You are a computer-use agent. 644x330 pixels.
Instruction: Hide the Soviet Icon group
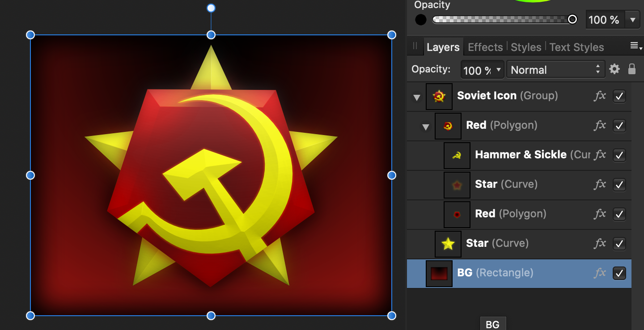(x=619, y=96)
